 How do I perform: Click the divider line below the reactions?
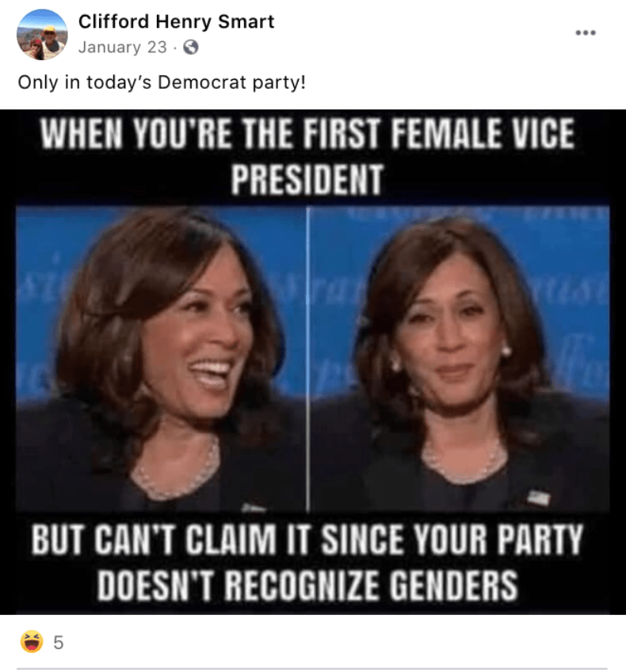point(312,669)
